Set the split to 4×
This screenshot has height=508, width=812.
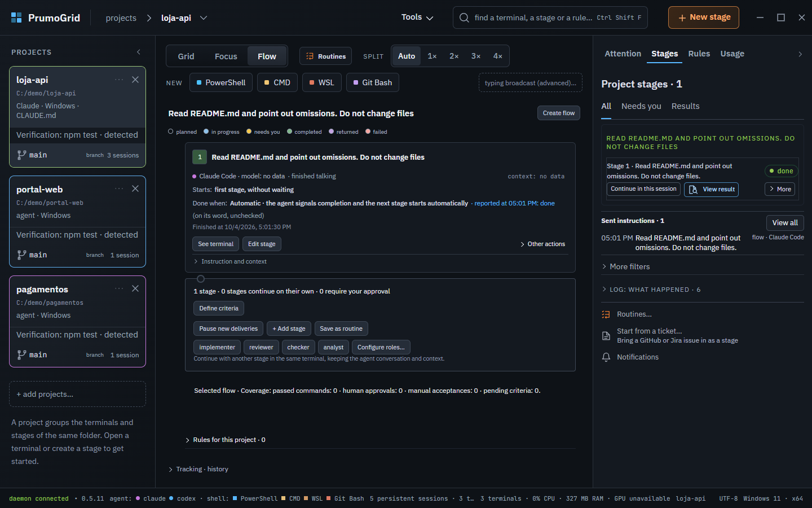tap(498, 56)
